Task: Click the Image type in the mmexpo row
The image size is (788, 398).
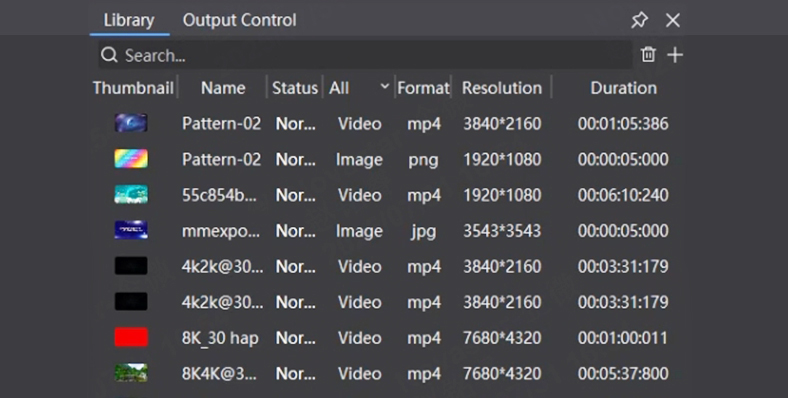Action: [x=359, y=231]
